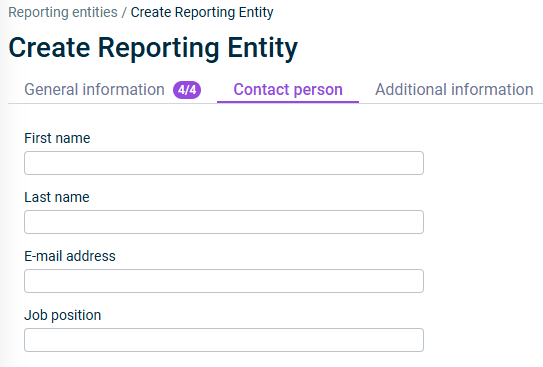Click the right end of Job position box
The width and height of the screenshot is (543, 367).
[417, 340]
